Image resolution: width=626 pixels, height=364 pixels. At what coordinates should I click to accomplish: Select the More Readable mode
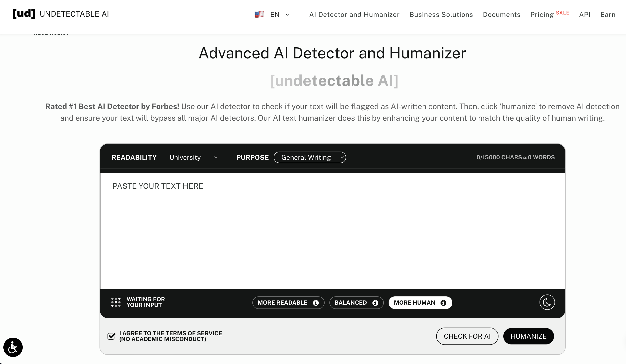tap(288, 303)
